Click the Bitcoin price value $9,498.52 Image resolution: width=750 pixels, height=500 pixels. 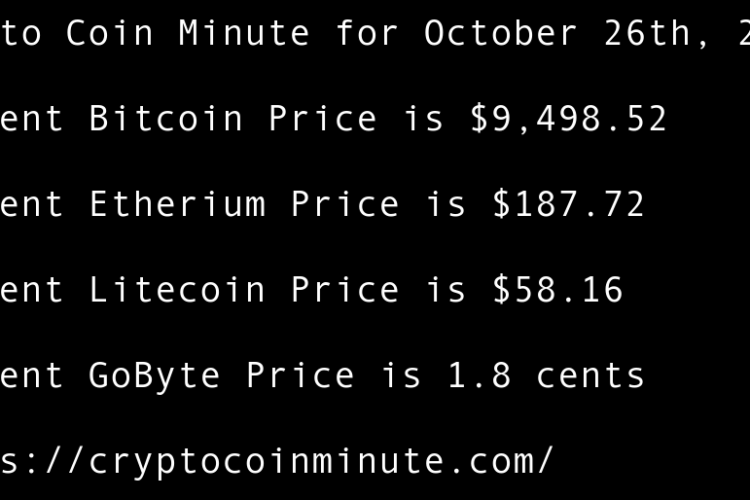568,119
